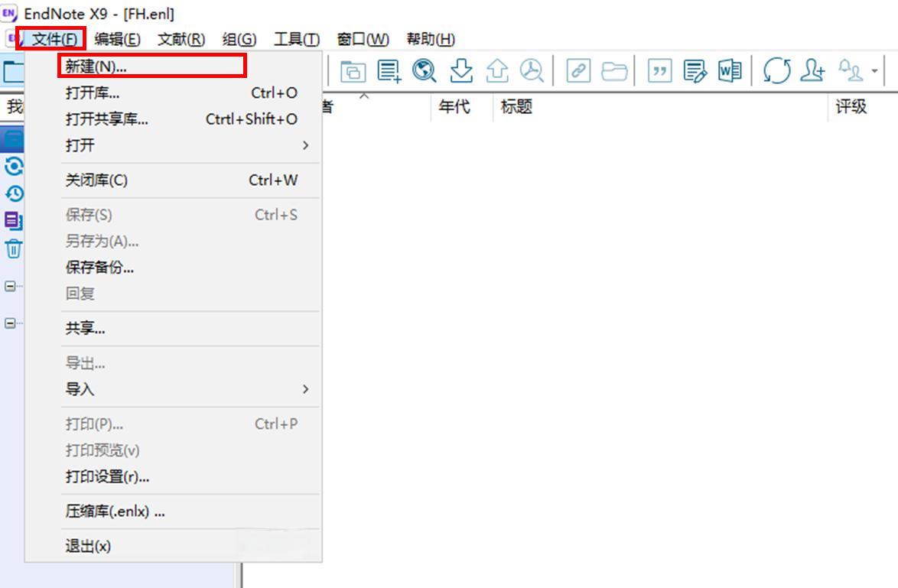Select 打开共享库... menu entry
The width and height of the screenshot is (898, 588).
point(174,119)
